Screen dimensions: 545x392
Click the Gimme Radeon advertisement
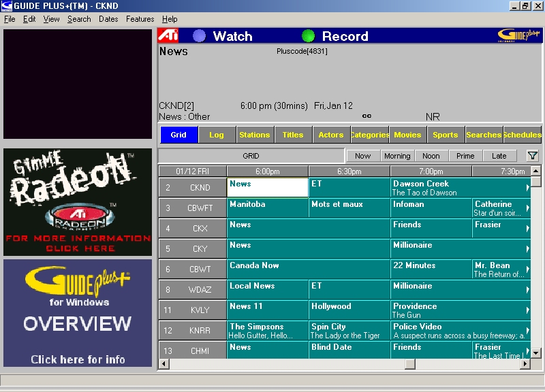click(x=78, y=202)
